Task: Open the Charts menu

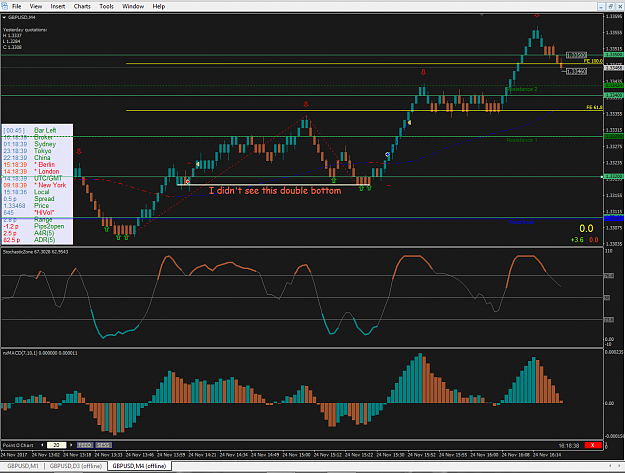Action: tap(82, 6)
